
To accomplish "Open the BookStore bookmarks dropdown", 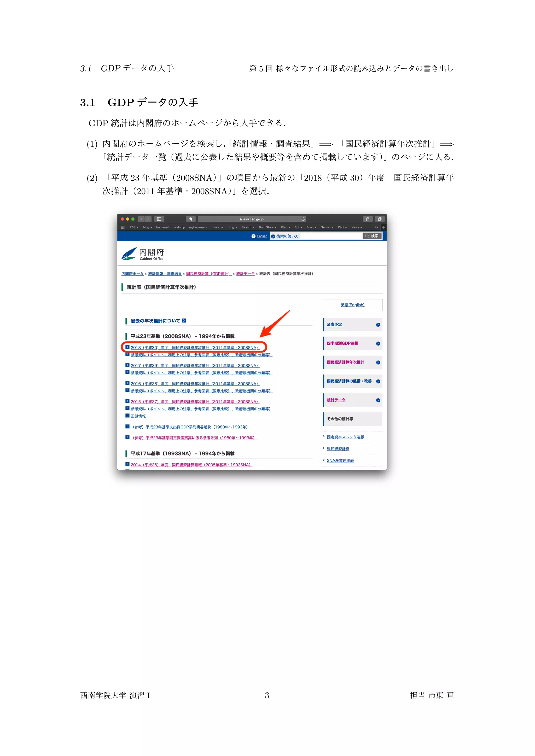I will (x=267, y=227).
